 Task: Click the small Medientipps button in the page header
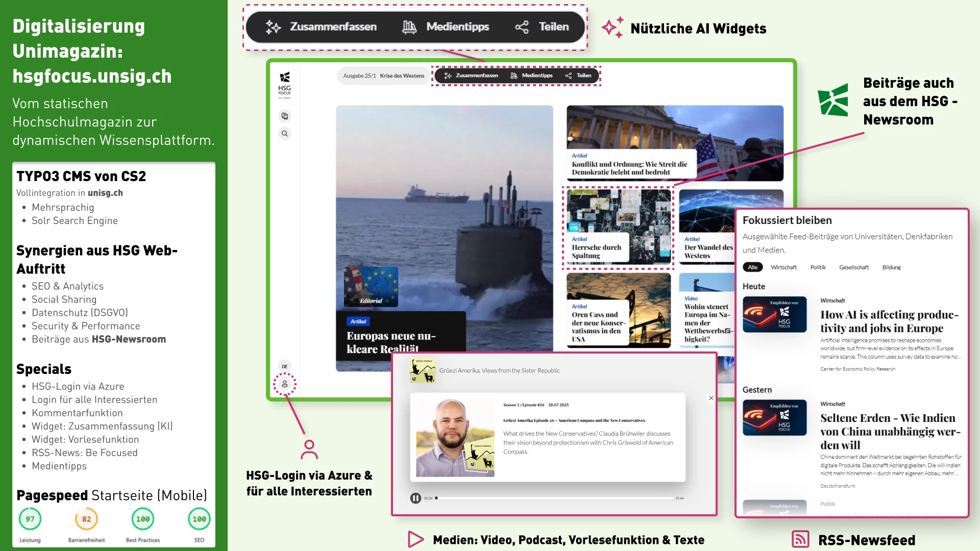pyautogui.click(x=531, y=76)
